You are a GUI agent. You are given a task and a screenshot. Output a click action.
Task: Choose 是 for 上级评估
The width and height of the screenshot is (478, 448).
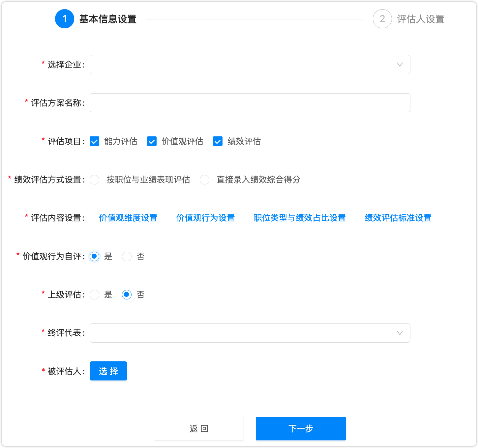tap(95, 294)
